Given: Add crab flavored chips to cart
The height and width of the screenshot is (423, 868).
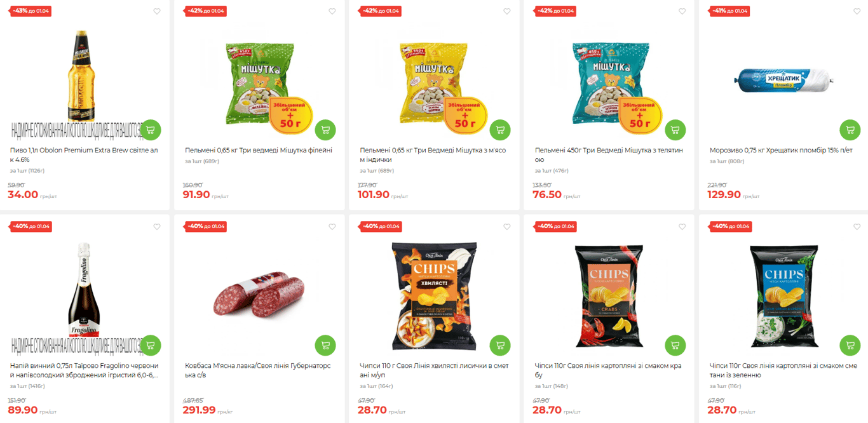Looking at the screenshot, I should (675, 345).
